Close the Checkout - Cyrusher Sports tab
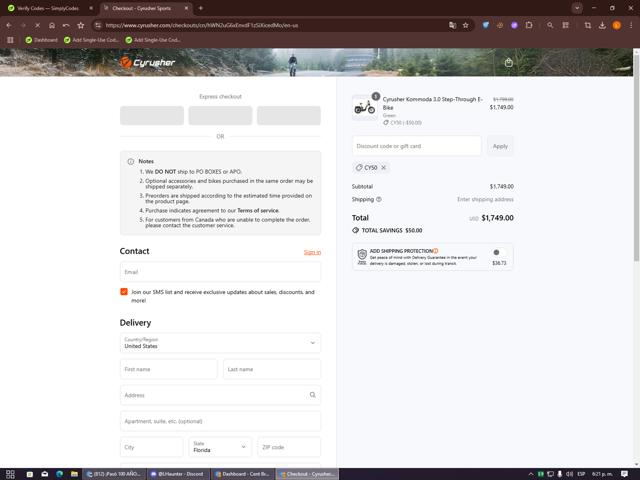Viewport: 640px width, 480px height. (186, 8)
